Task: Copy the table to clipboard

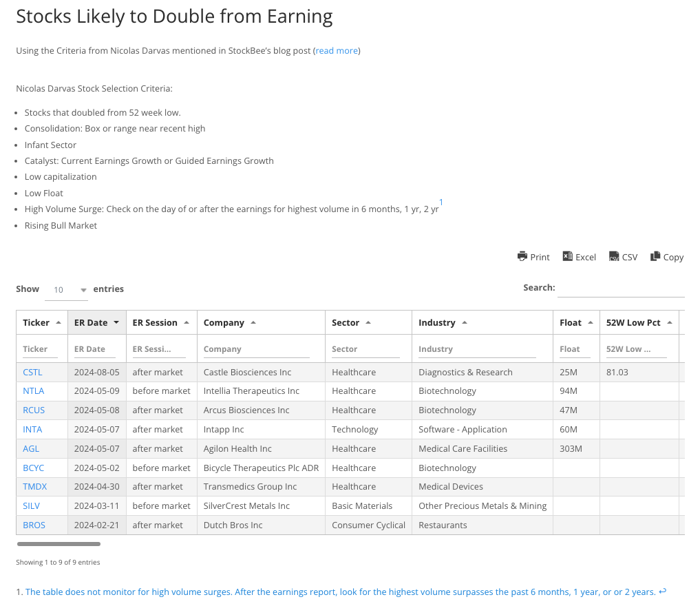Action: click(x=666, y=256)
